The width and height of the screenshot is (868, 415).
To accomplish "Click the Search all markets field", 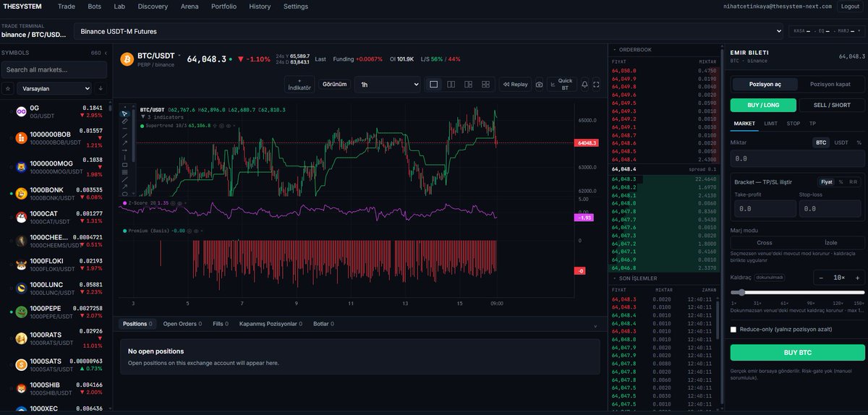I will pyautogui.click(x=54, y=69).
